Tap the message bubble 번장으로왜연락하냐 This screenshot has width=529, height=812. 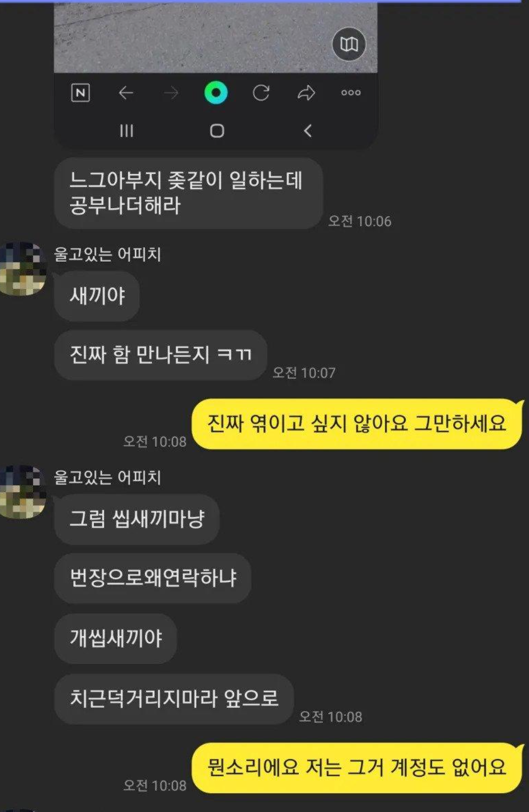click(x=153, y=578)
